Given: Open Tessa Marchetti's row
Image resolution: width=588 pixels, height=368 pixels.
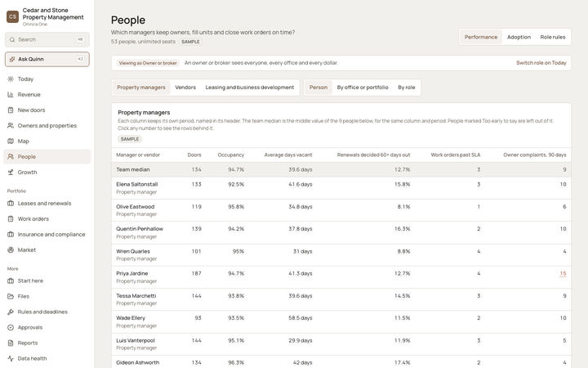Looking at the screenshot, I should tap(341, 299).
